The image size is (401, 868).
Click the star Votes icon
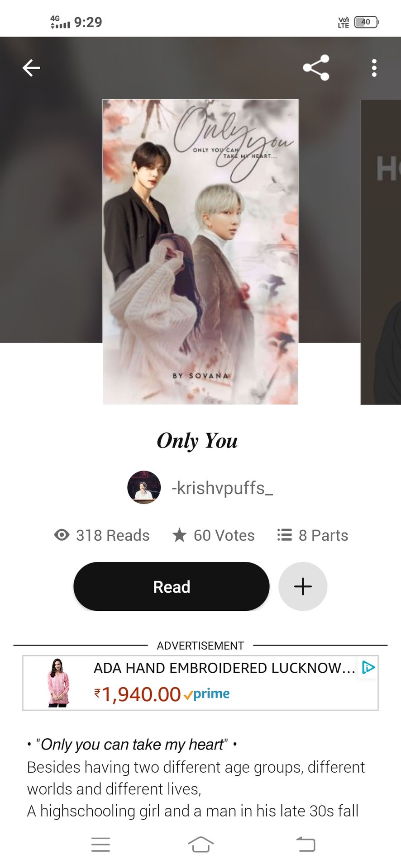pos(180,535)
